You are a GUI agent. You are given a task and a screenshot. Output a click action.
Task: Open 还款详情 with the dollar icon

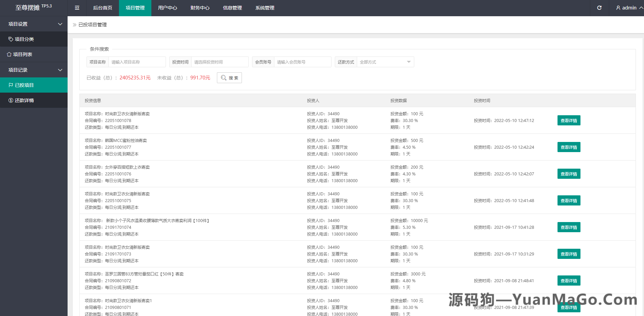pyautogui.click(x=10, y=100)
